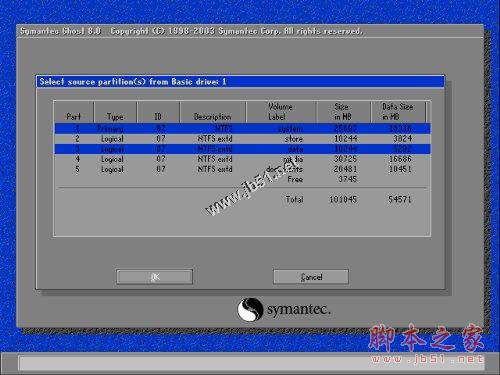Click total size value 101045
This screenshot has width=500, height=375.
click(343, 199)
